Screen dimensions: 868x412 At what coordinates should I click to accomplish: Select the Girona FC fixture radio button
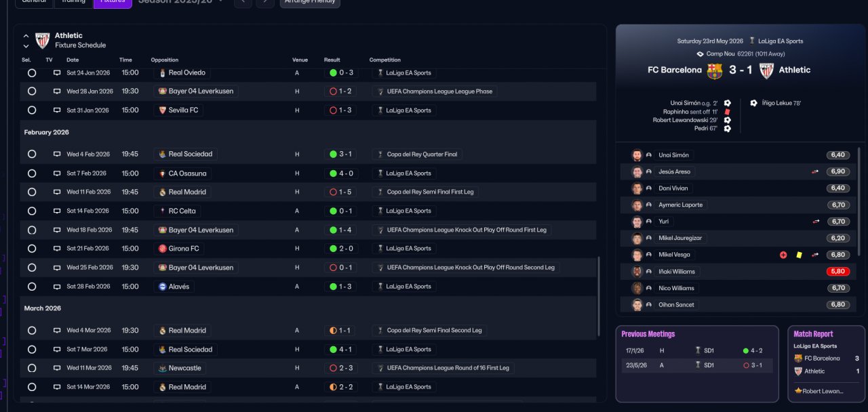[32, 249]
